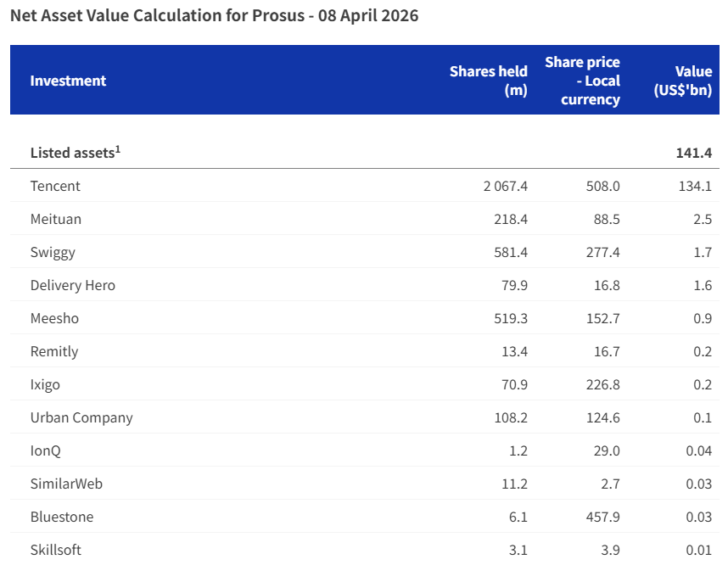Click the Meesho shares held value 519.3
The width and height of the screenshot is (728, 565).
tap(512, 318)
